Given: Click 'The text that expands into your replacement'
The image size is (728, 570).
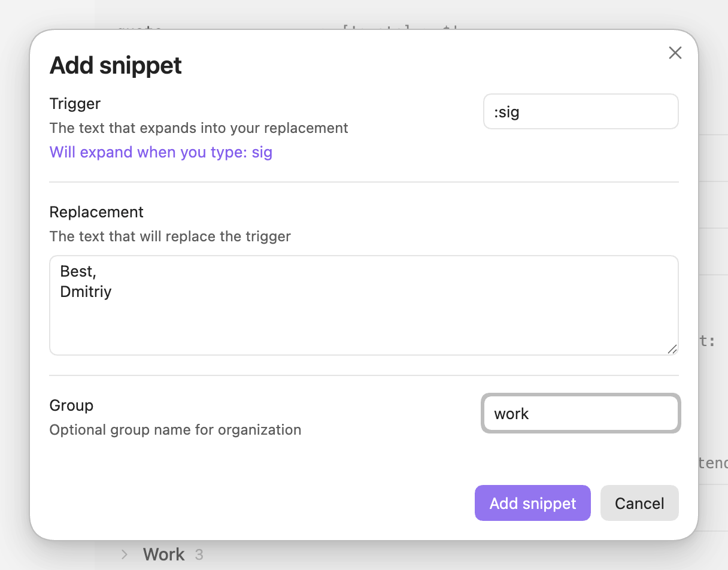Looking at the screenshot, I should [x=199, y=128].
